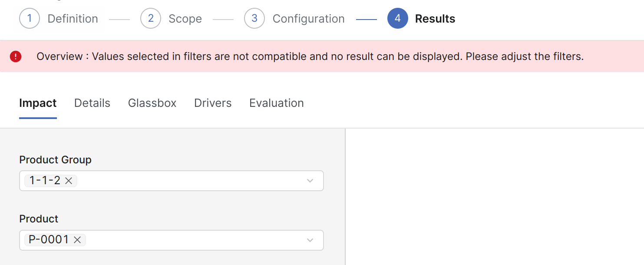Go to step 2 circle icon

(151, 19)
